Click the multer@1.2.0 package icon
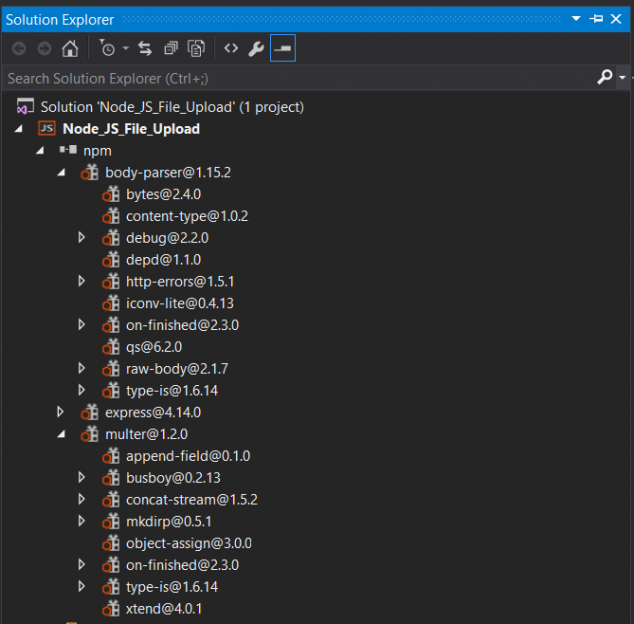 coord(89,434)
